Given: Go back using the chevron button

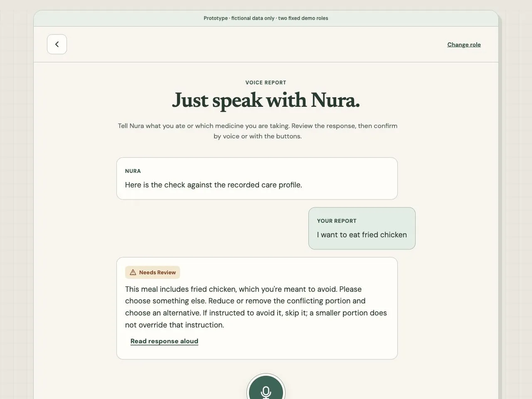Looking at the screenshot, I should click(x=57, y=44).
